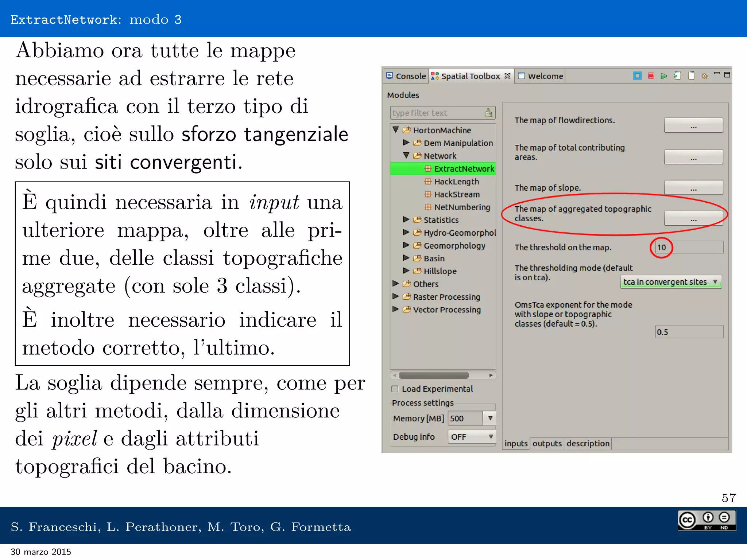Click the scrollbar left arrow
This screenshot has width=747, height=560.
pos(394,375)
